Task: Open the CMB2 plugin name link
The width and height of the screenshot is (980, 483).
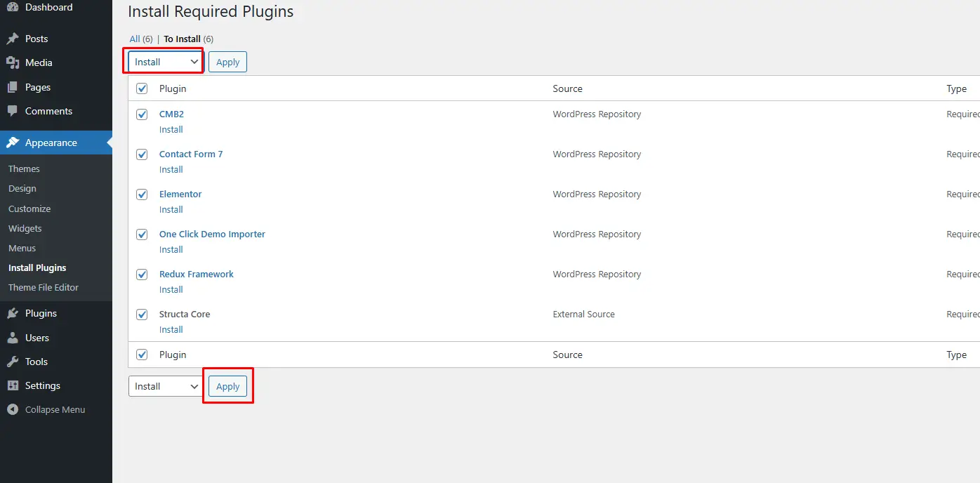Action: (171, 114)
